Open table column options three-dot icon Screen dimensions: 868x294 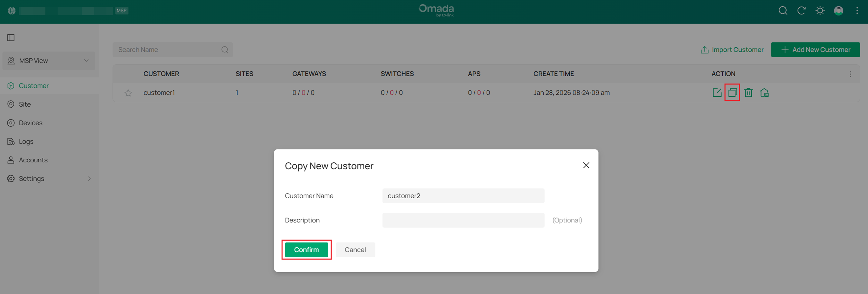pos(850,74)
